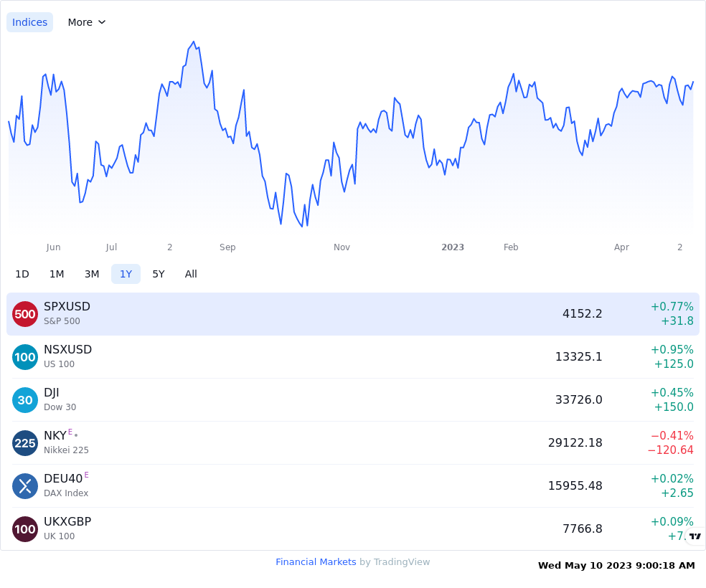Click the S&P 500 description label

click(x=62, y=321)
